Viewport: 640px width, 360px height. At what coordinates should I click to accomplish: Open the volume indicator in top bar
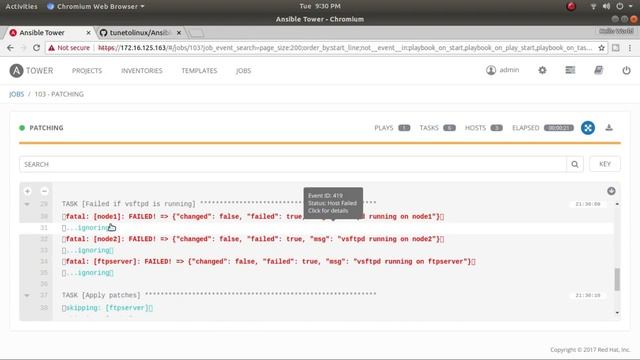[x=607, y=6]
